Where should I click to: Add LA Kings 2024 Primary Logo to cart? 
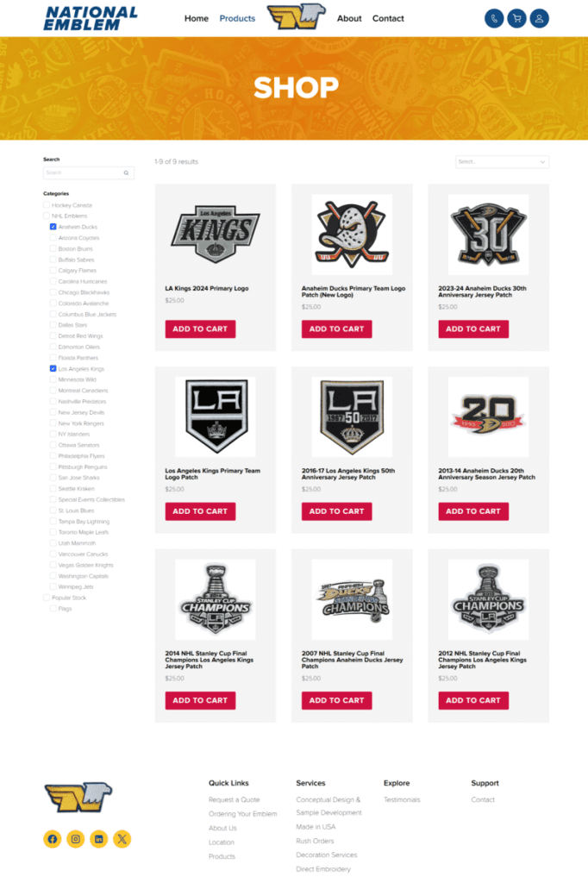click(200, 329)
